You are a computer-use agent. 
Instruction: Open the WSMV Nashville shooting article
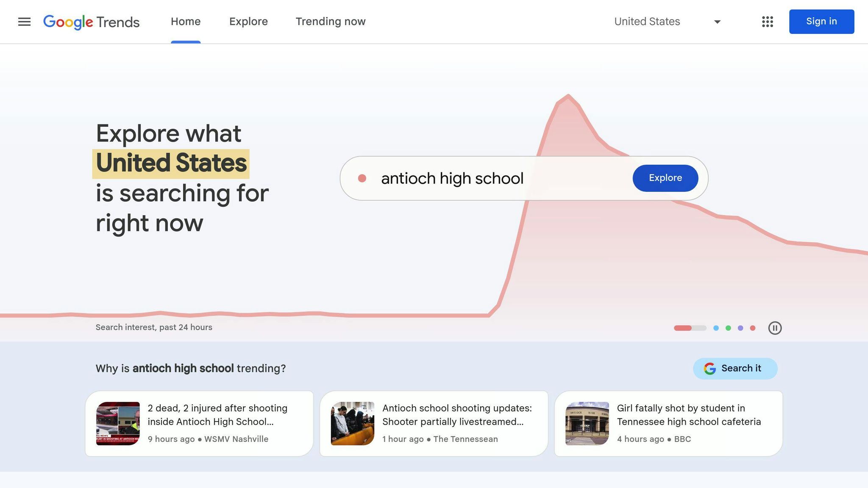click(x=217, y=415)
